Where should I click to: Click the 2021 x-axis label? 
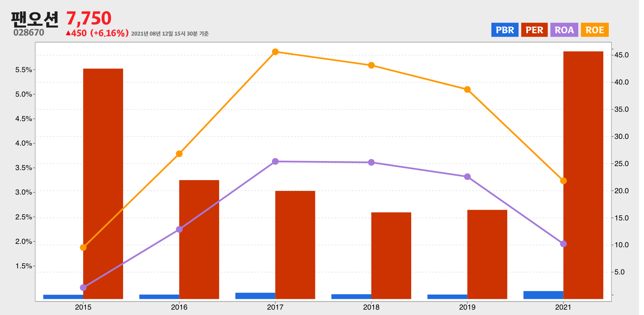click(563, 307)
